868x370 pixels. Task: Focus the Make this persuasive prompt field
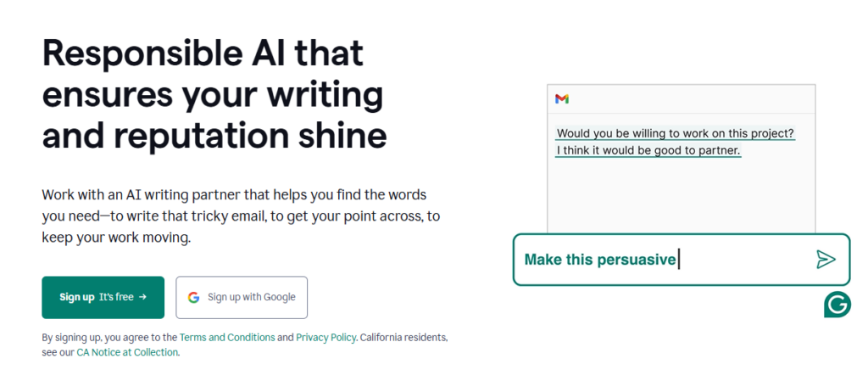[681, 259]
